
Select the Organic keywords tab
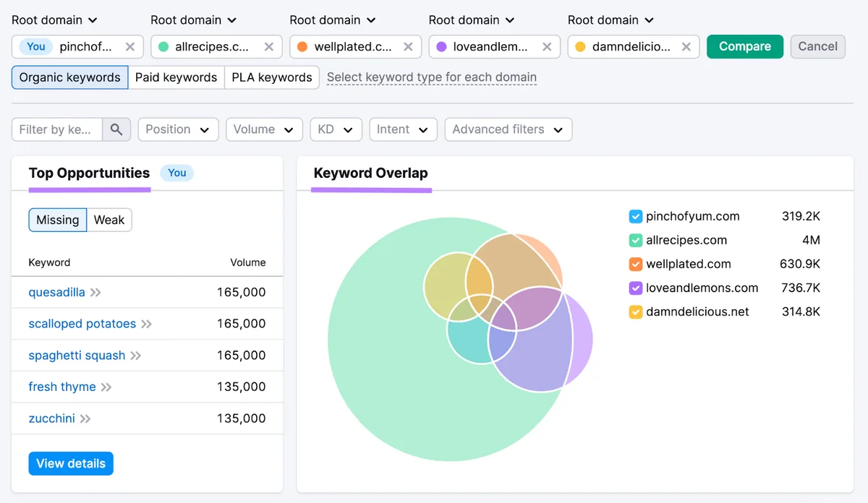pos(70,77)
